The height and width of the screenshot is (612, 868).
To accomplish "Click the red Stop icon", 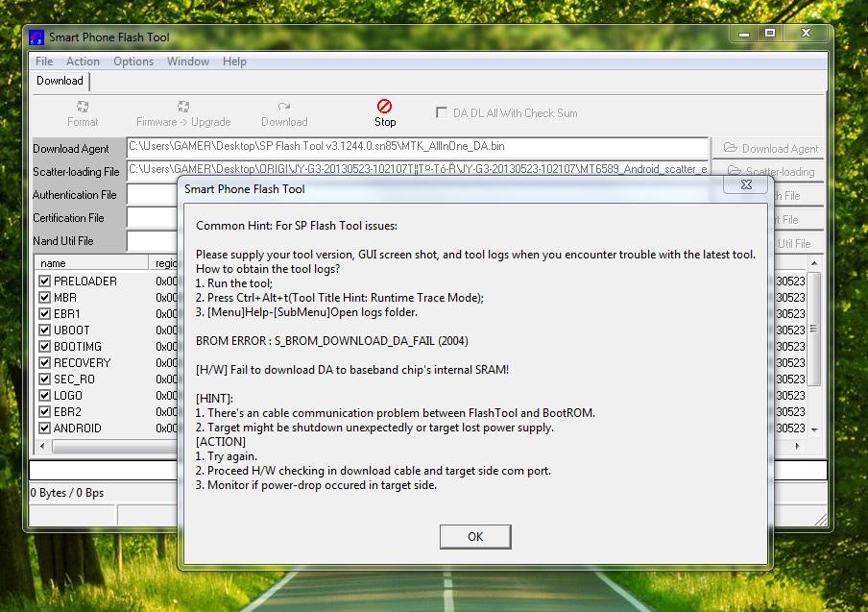I will (385, 106).
